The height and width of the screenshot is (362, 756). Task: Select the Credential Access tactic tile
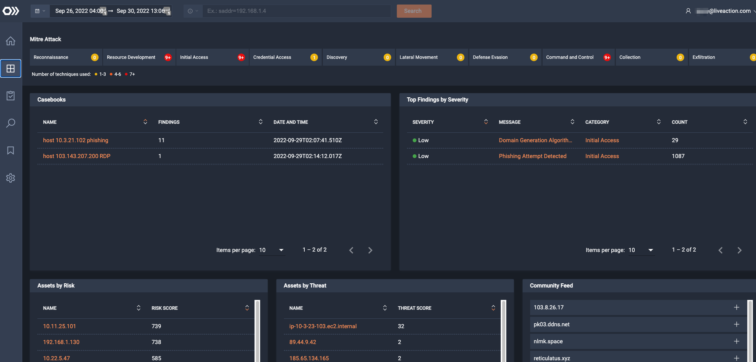(x=285, y=57)
